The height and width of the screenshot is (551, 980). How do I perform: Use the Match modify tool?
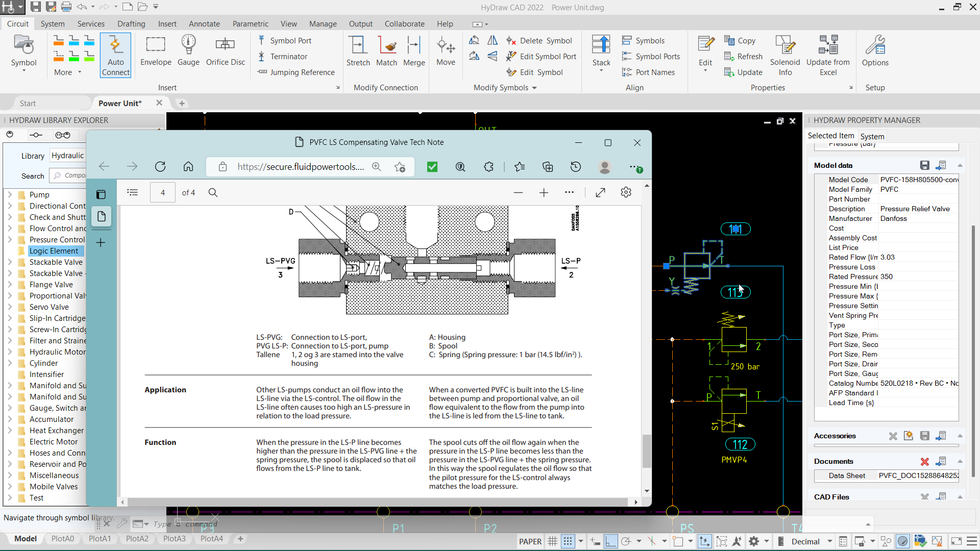click(387, 51)
